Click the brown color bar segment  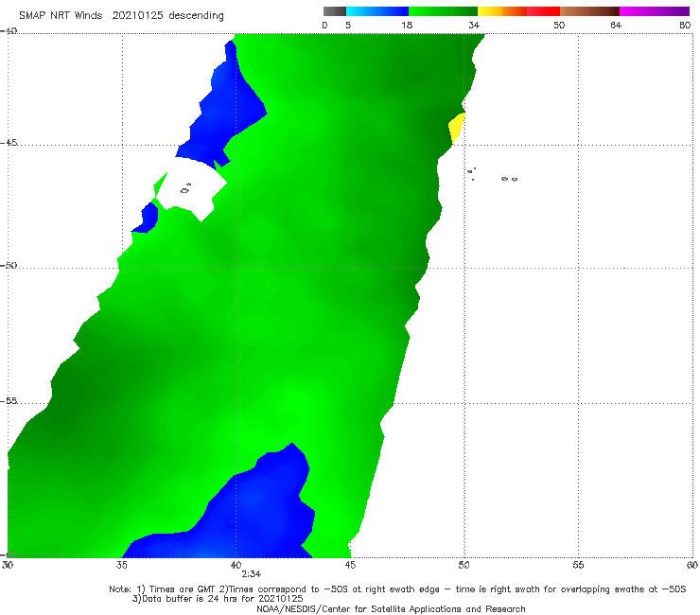coord(589,11)
